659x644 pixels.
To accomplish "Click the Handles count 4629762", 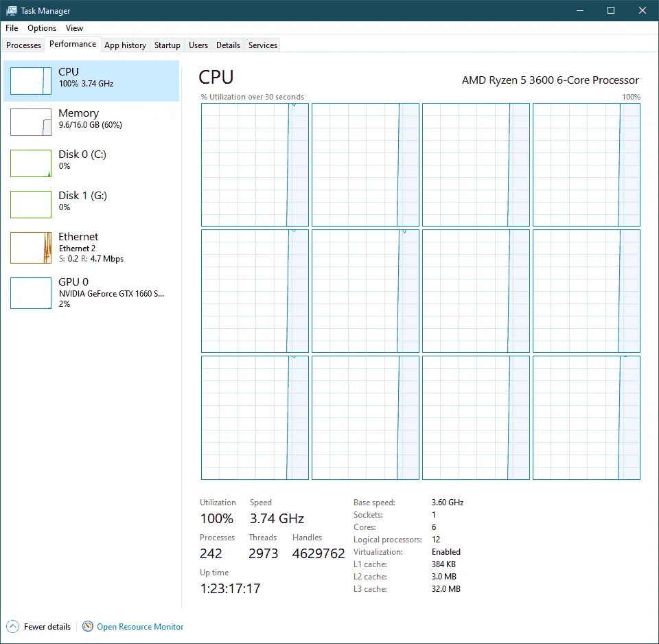I will coord(319,553).
